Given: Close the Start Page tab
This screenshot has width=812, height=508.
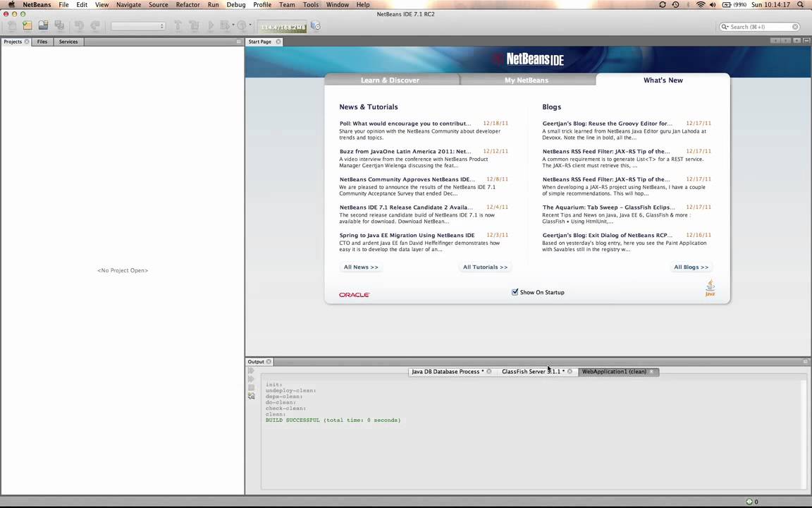Looking at the screenshot, I should point(278,42).
